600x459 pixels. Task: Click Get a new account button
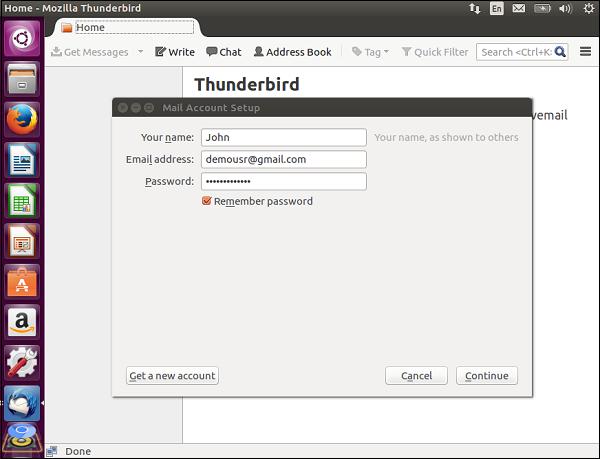(x=173, y=376)
